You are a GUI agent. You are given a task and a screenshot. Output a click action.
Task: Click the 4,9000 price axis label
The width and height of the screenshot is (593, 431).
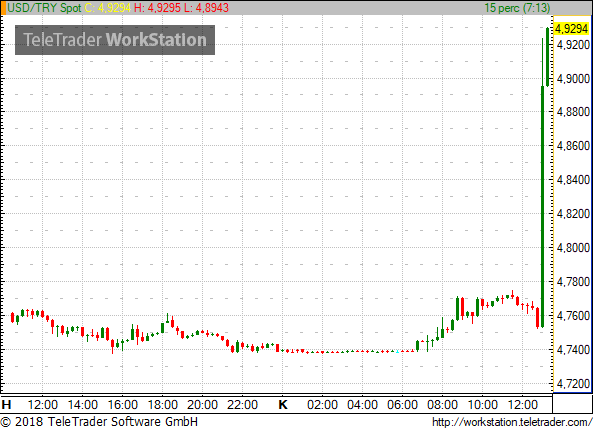(573, 79)
